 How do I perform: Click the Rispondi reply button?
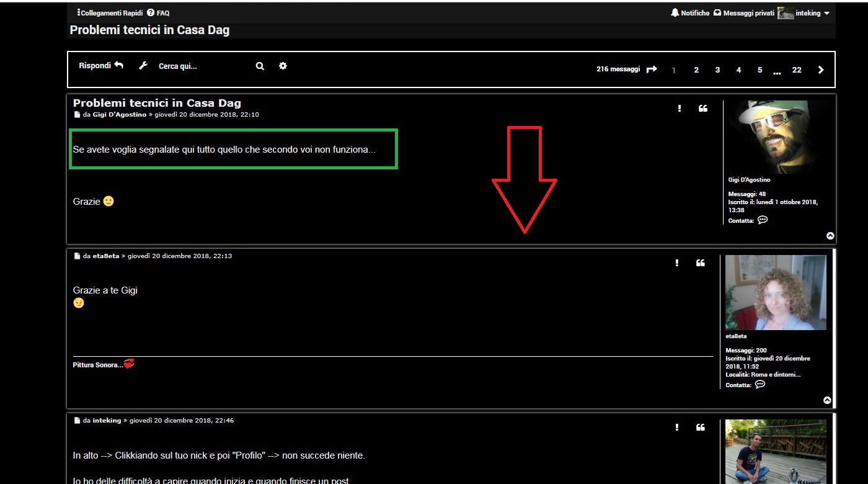(x=101, y=66)
